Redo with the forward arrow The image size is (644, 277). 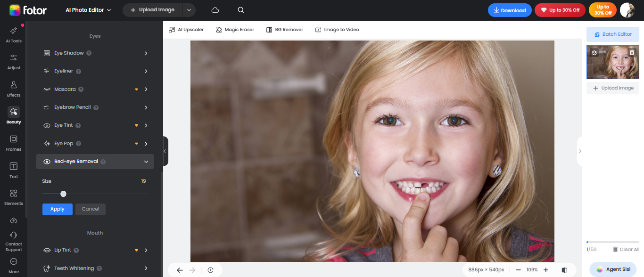[x=192, y=270]
